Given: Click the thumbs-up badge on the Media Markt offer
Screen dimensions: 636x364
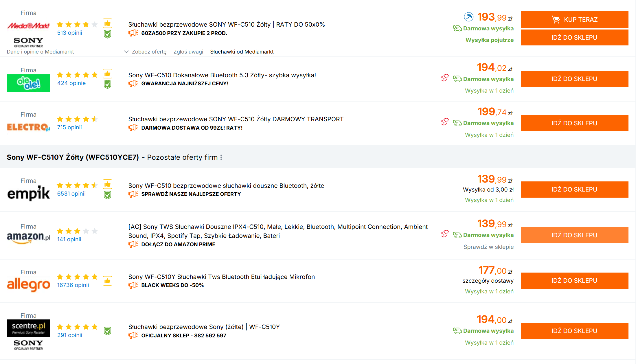Looking at the screenshot, I should (x=107, y=23).
